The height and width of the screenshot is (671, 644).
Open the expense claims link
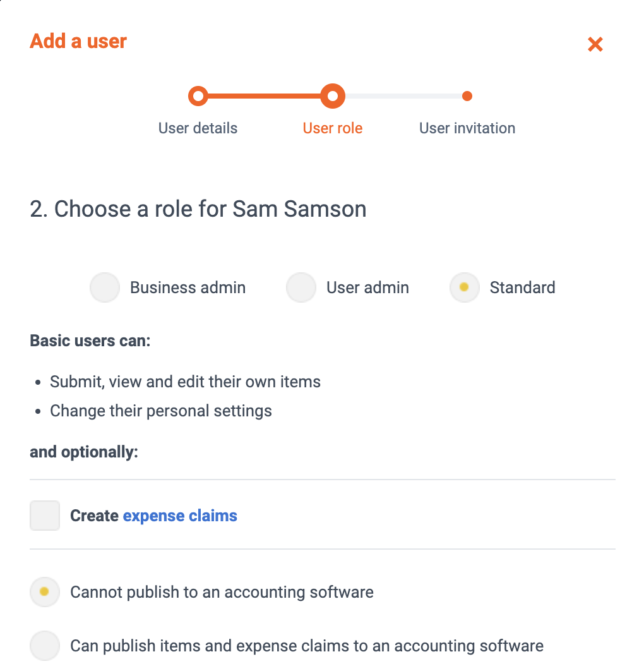click(x=180, y=516)
